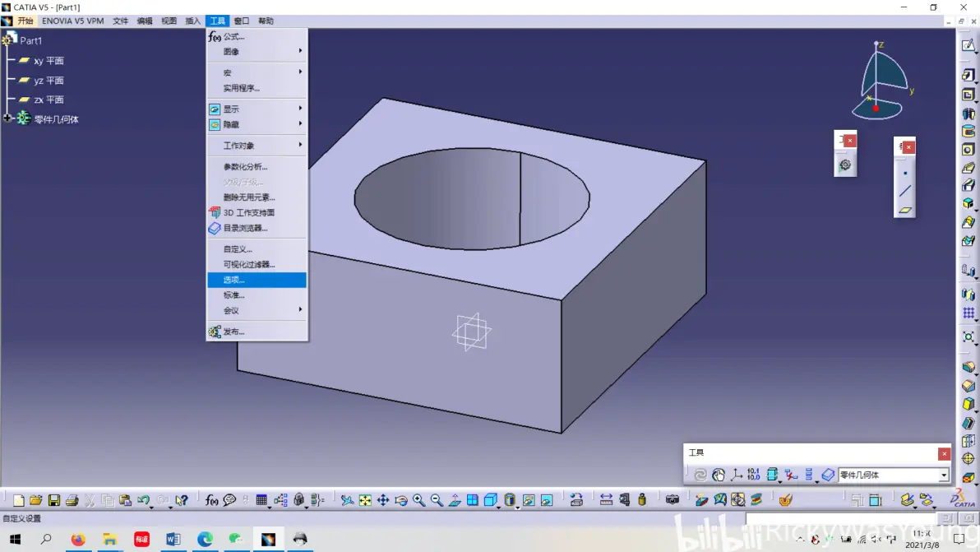Select 删除无用元素... menu entry
The width and height of the screenshot is (980, 552).
(x=257, y=197)
